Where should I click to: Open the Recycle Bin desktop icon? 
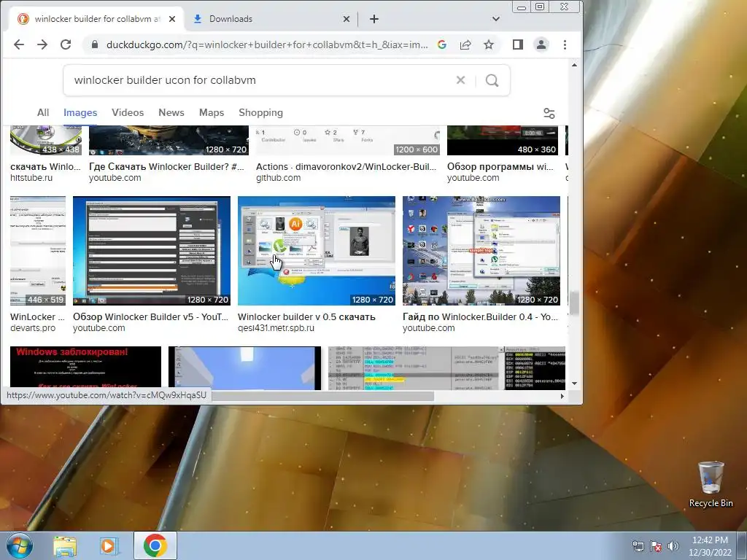[711, 484]
